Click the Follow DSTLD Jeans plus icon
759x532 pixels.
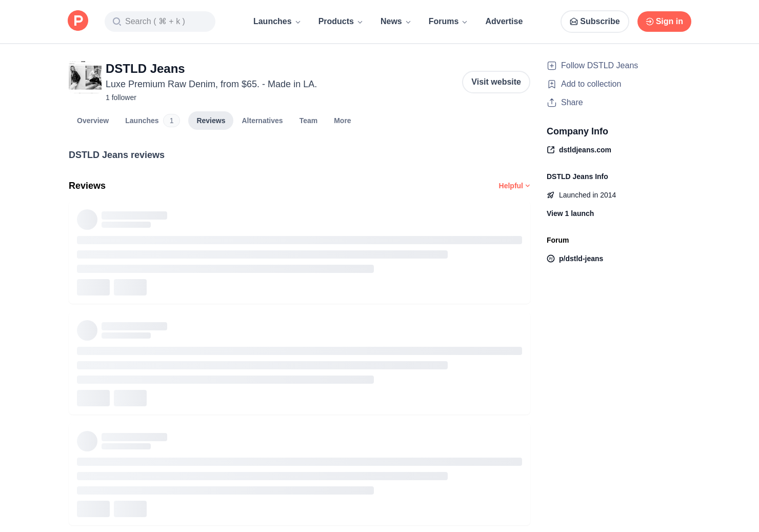pos(552,66)
